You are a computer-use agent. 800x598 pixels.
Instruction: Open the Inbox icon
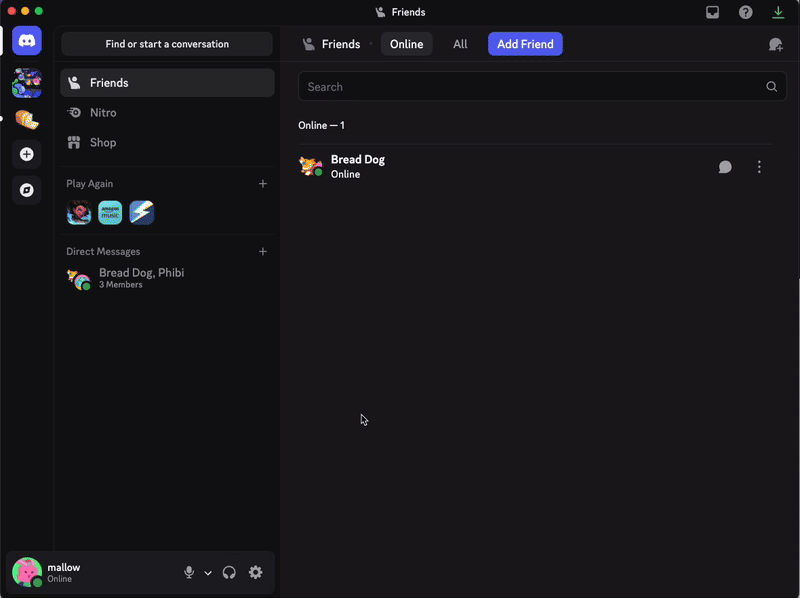712,12
